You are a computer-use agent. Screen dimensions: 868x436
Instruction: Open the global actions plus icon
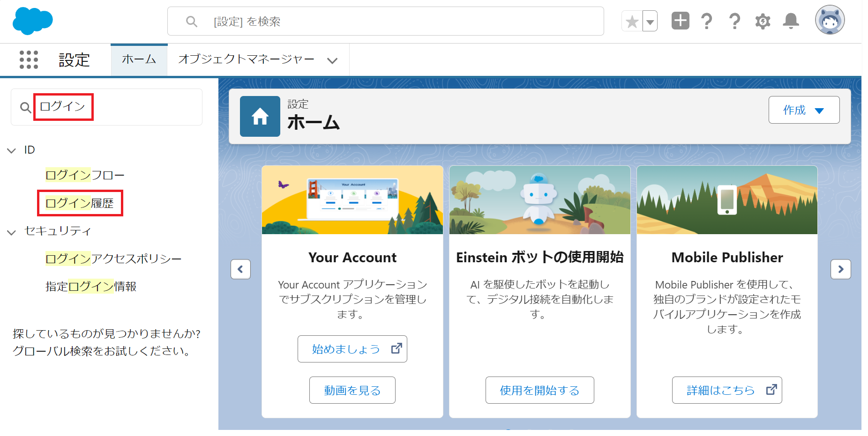coord(680,21)
